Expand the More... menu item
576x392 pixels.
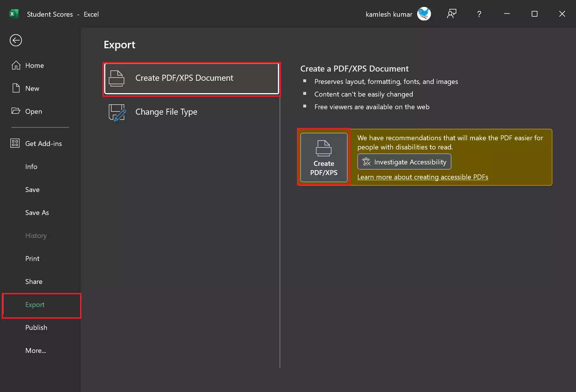pos(36,351)
